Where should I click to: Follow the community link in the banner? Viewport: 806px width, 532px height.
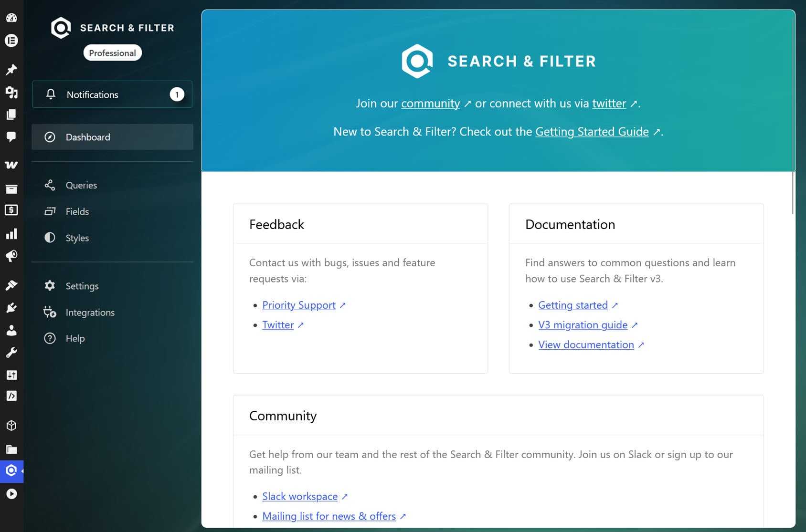coord(430,104)
